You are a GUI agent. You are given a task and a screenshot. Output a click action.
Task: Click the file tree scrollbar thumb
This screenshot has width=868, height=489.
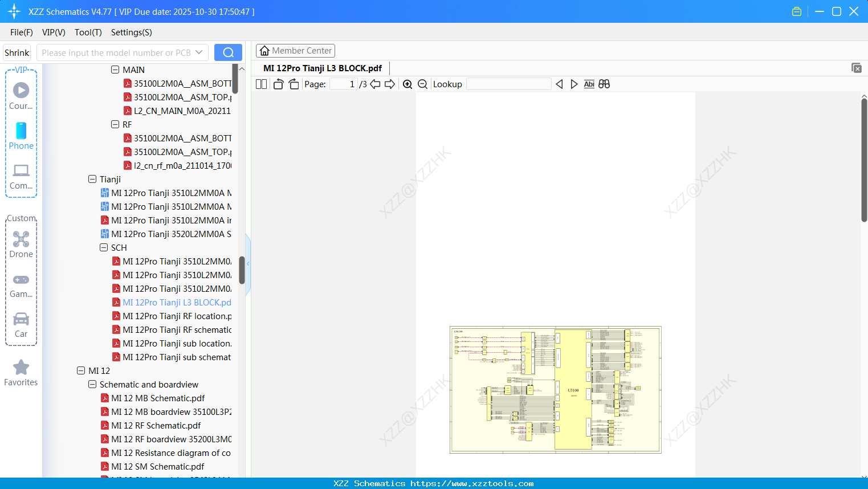pos(242,270)
